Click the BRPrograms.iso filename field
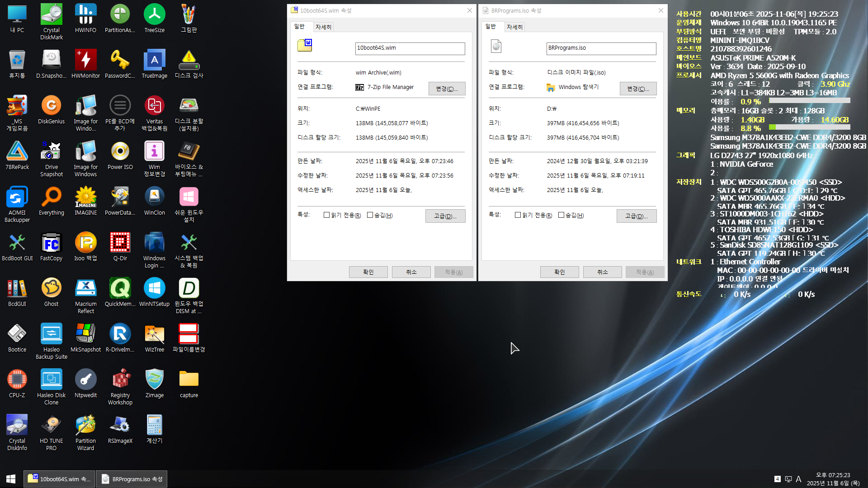 601,48
